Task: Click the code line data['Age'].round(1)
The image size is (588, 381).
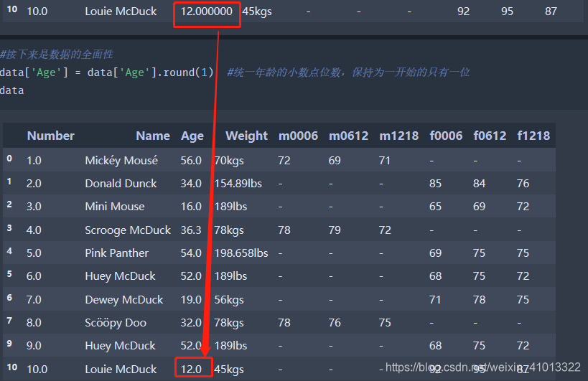Action: 106,72
